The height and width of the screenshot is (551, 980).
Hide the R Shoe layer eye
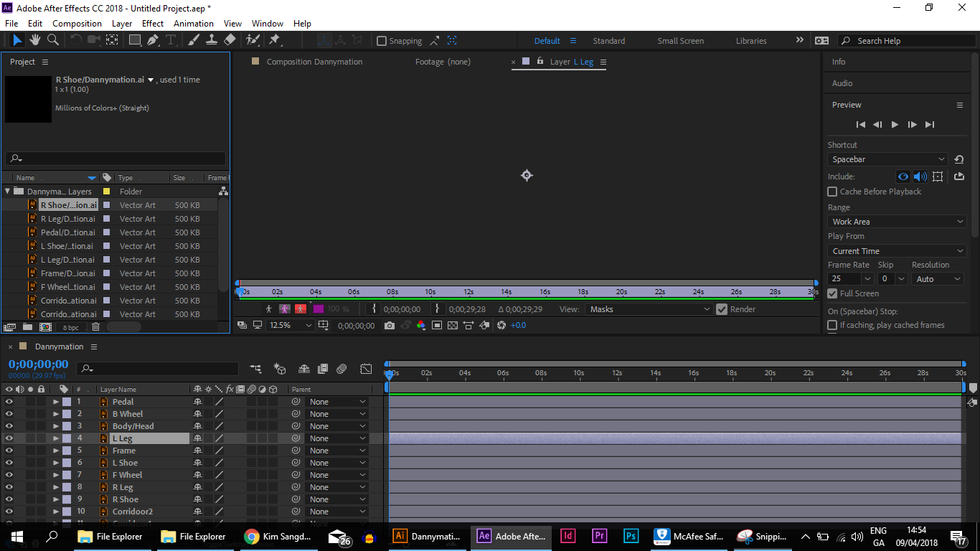pyautogui.click(x=9, y=499)
